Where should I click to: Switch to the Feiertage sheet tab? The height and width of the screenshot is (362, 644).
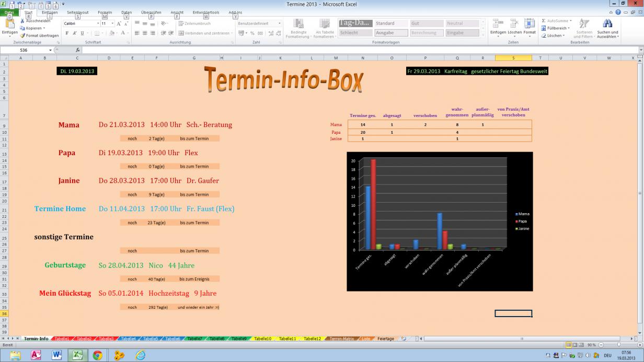[x=386, y=338]
